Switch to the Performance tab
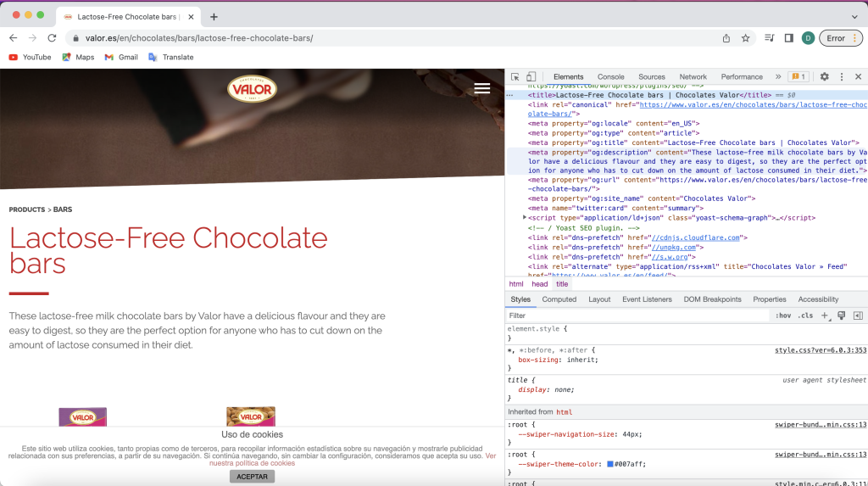The height and width of the screenshot is (486, 868). pos(742,77)
